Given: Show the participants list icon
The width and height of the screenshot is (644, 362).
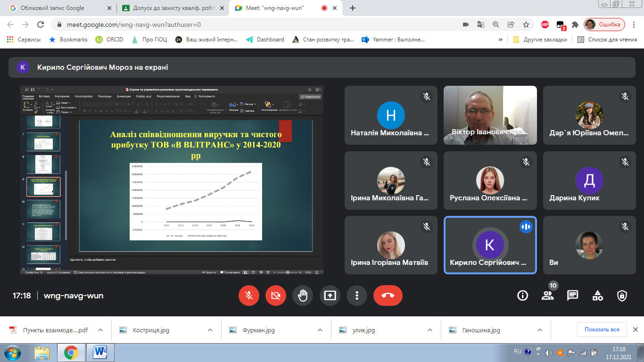Looking at the screenshot, I should click(x=547, y=296).
